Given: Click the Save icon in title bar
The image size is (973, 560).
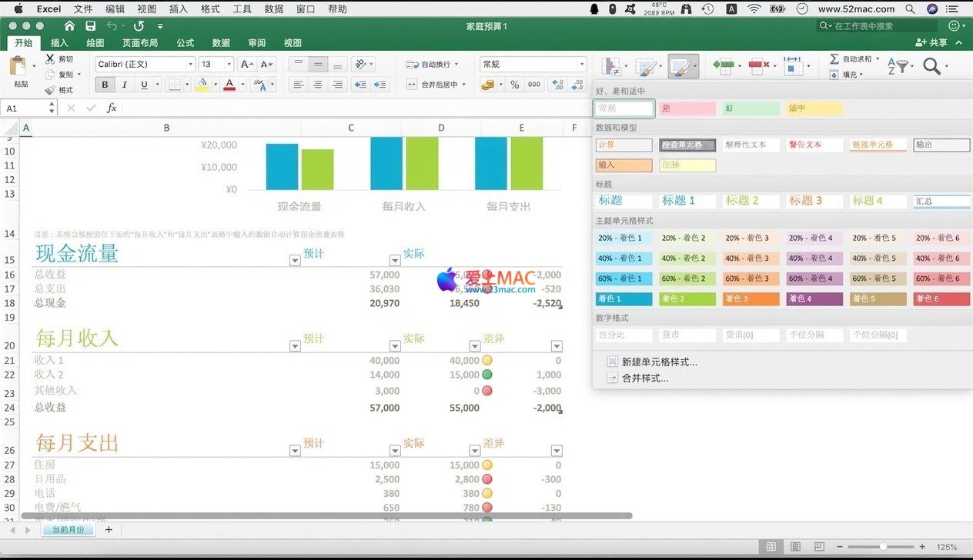Looking at the screenshot, I should (90, 26).
